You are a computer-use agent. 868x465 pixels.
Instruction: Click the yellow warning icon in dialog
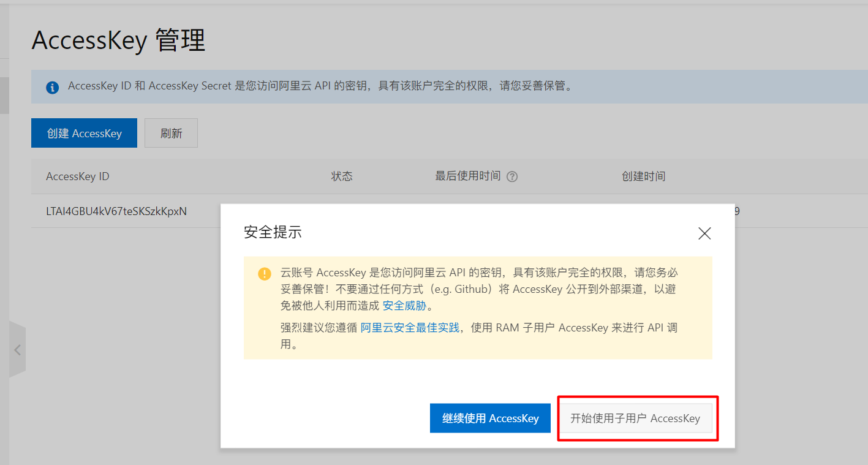coord(264,273)
